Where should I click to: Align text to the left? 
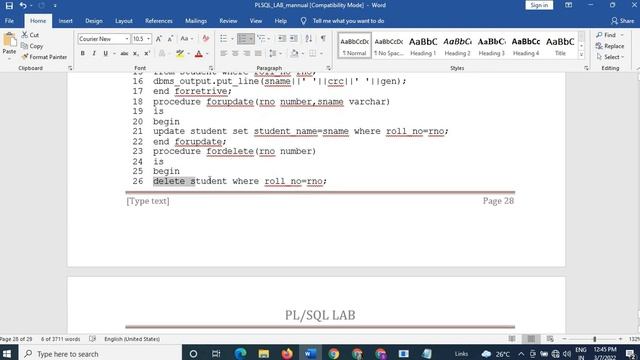223,53
